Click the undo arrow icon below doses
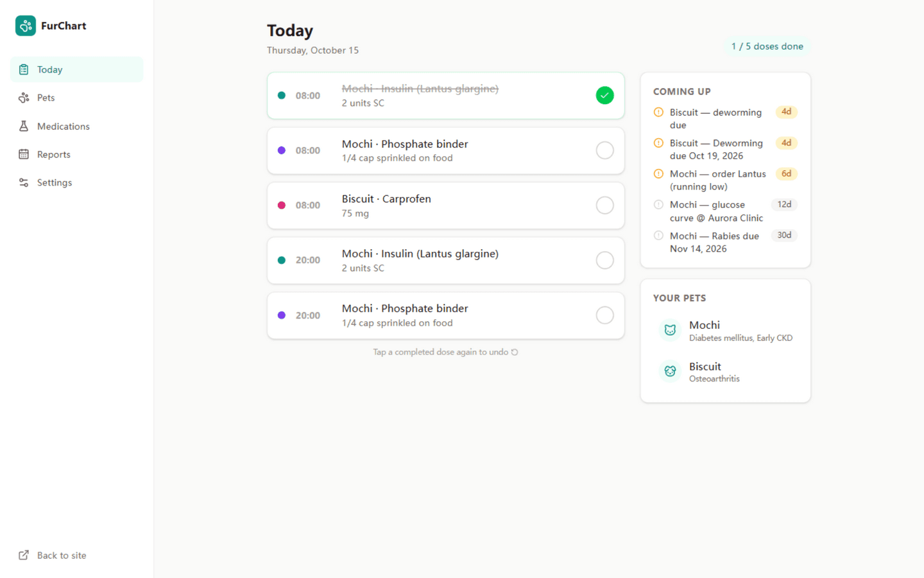This screenshot has width=924, height=578. coord(515,352)
